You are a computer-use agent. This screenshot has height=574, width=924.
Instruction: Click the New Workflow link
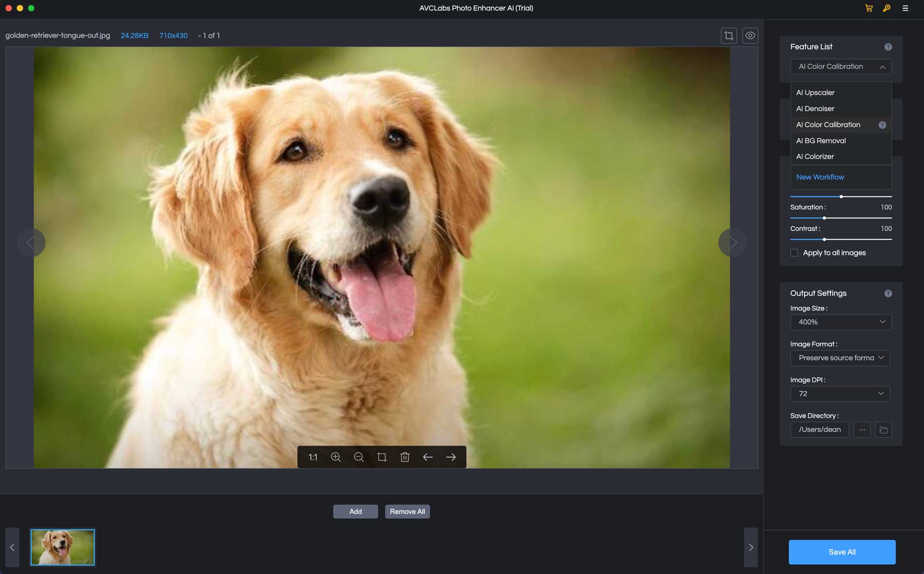820,177
